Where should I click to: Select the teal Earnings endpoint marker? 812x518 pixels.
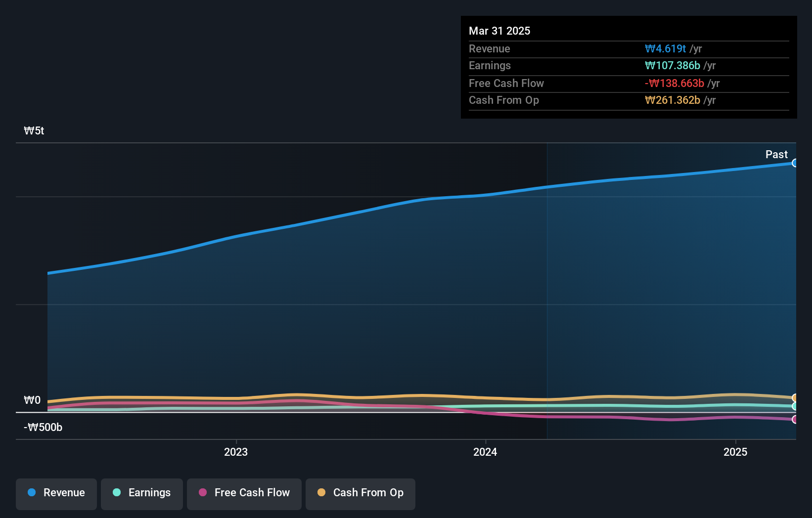coord(795,407)
